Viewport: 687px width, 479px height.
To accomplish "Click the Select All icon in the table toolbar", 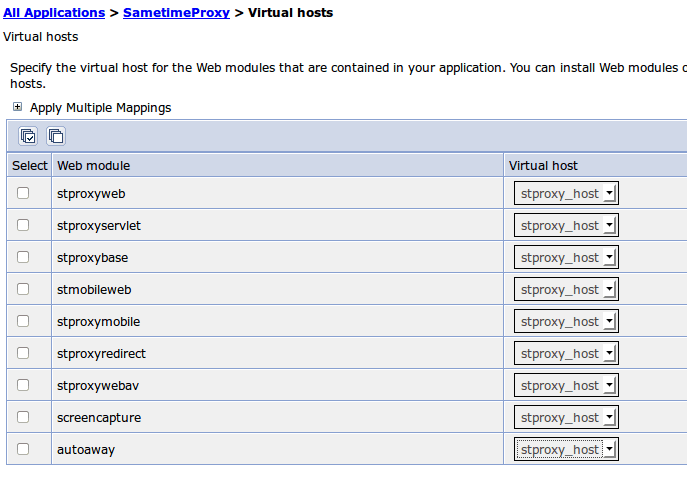I will 28,136.
